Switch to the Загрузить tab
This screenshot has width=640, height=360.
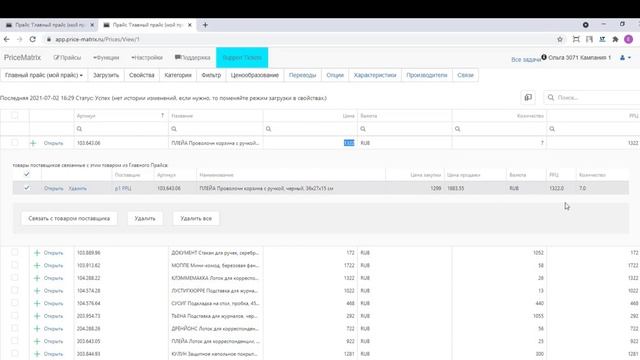coord(106,75)
